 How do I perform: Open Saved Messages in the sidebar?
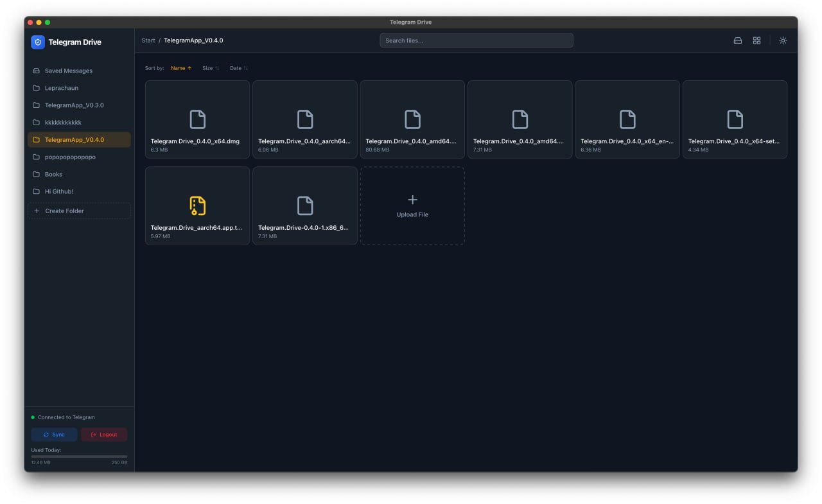68,71
